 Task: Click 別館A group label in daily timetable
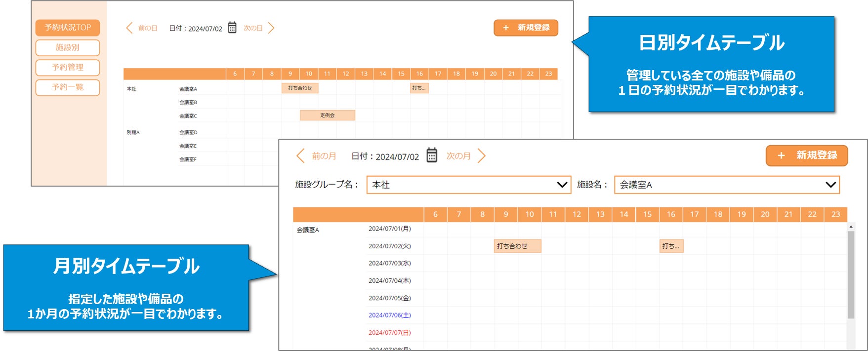tap(133, 132)
